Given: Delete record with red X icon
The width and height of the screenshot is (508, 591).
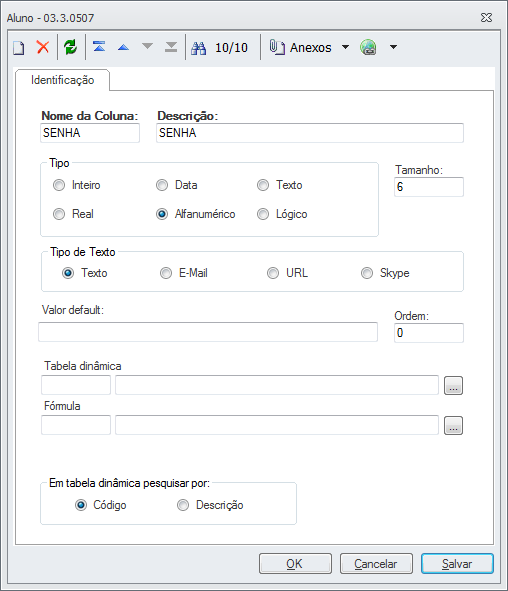Looking at the screenshot, I should point(43,47).
